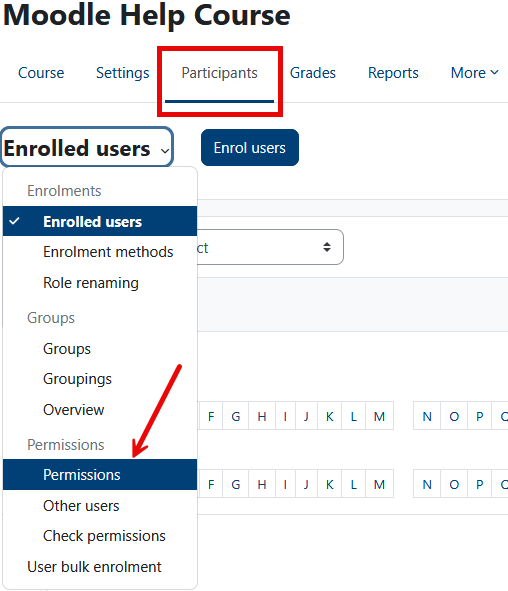Choose Role renaming from the menu
Image resolution: width=508 pixels, height=591 pixels.
100,283
